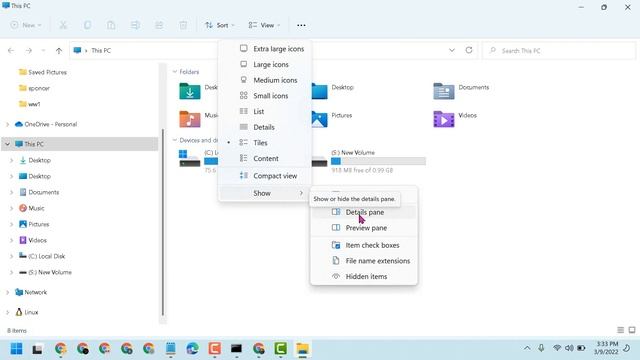This screenshot has width=640, height=360.
Task: Select the Content view option
Action: (265, 158)
